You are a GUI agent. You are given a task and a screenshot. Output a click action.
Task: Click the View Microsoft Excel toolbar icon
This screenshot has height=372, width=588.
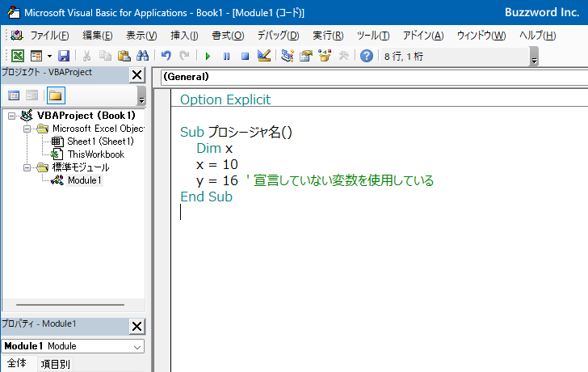[18, 56]
